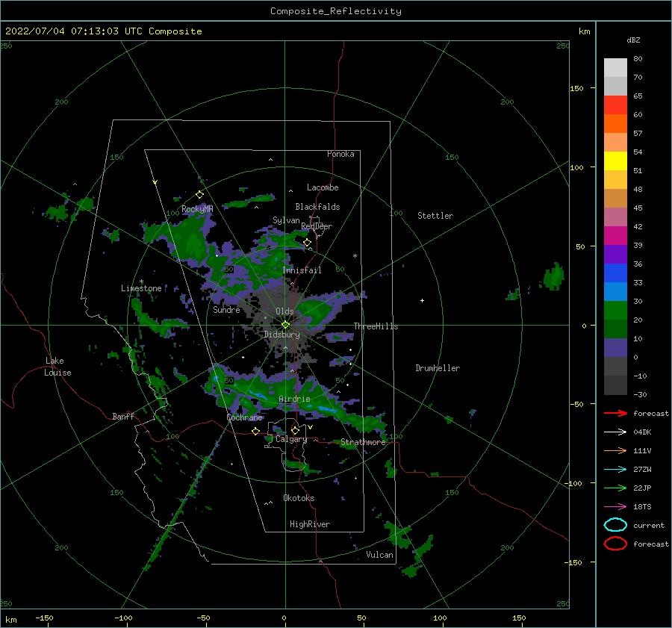Select the orange 111V arrow legend icon
The width and height of the screenshot is (672, 628).
pyautogui.click(x=615, y=450)
